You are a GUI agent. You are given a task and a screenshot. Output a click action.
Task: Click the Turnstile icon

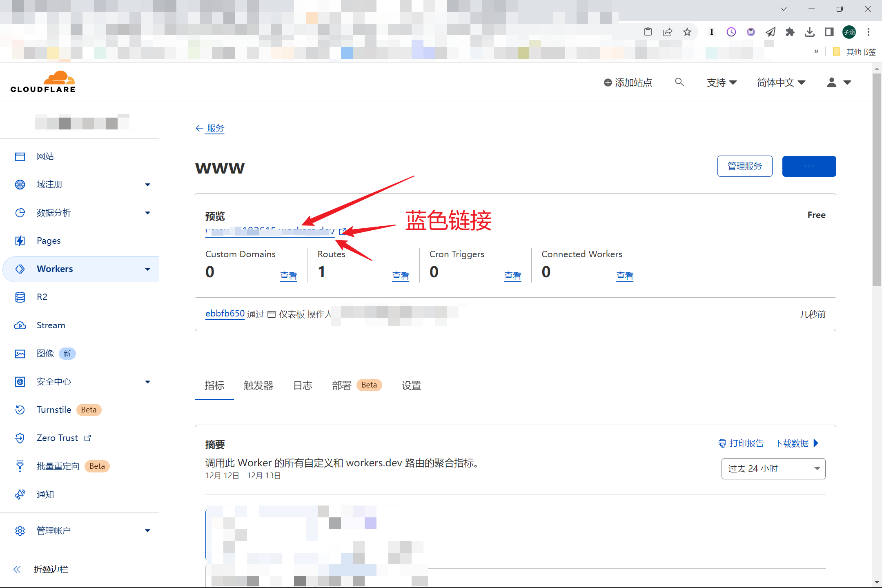click(x=20, y=410)
